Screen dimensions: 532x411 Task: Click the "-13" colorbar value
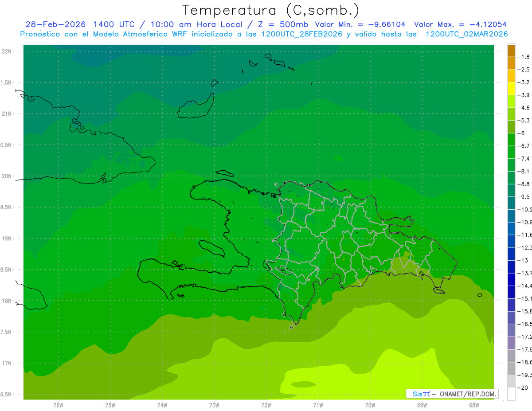click(522, 260)
